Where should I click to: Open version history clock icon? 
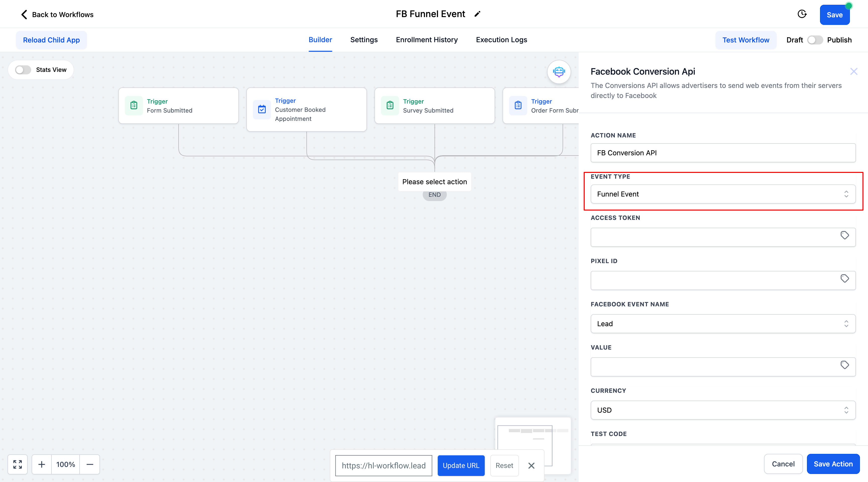(802, 14)
